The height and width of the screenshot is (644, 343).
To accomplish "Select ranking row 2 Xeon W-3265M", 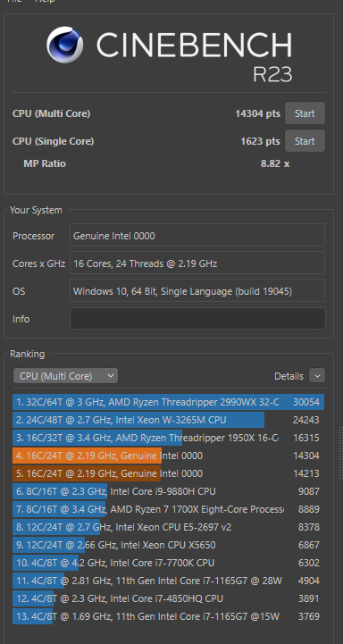I will click(x=169, y=420).
